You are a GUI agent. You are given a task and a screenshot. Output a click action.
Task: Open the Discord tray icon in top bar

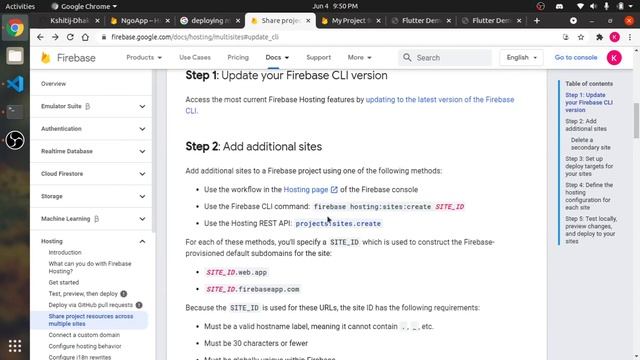[x=560, y=7]
